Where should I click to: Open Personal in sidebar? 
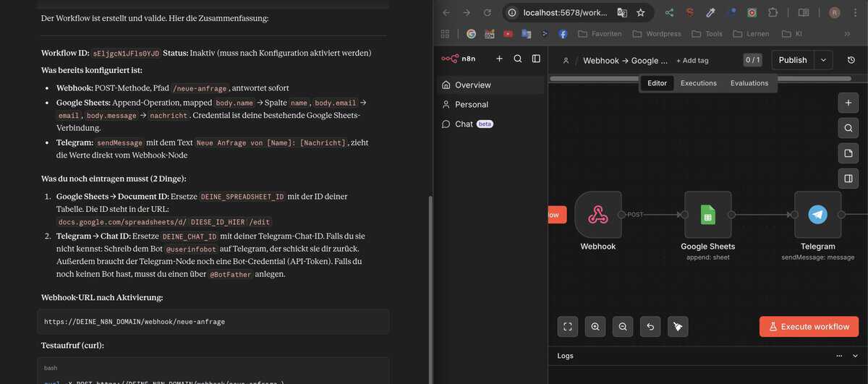pos(490,104)
